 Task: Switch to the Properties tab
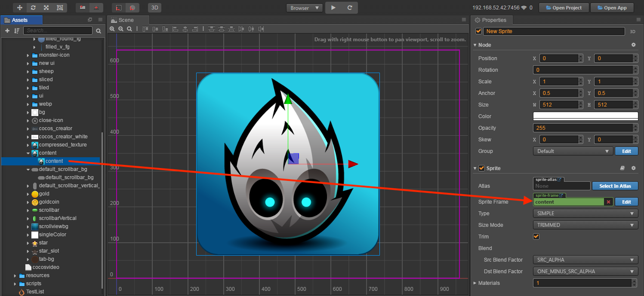491,20
